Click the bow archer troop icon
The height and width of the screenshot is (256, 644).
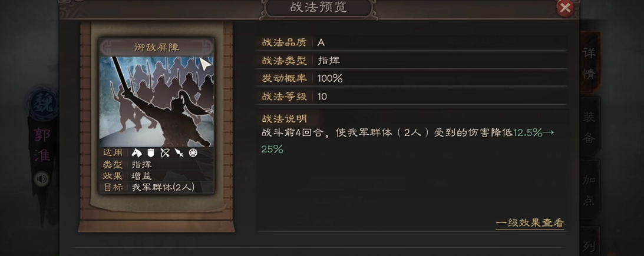(x=165, y=153)
